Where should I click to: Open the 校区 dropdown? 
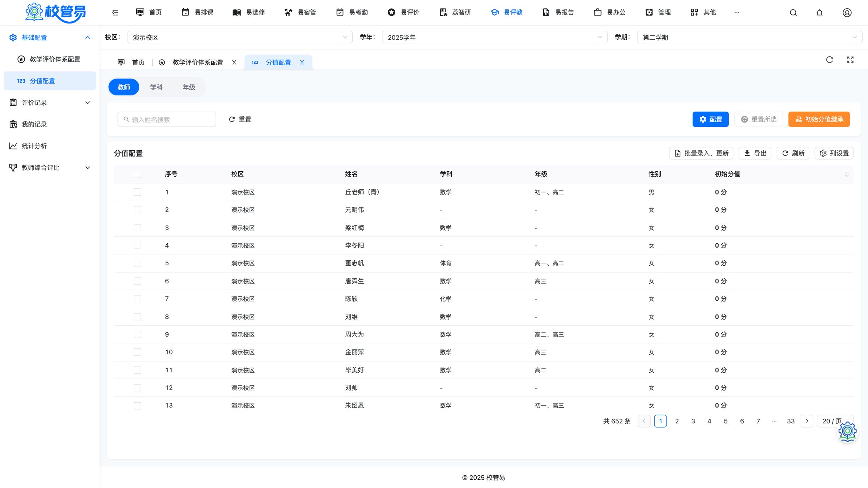240,37
